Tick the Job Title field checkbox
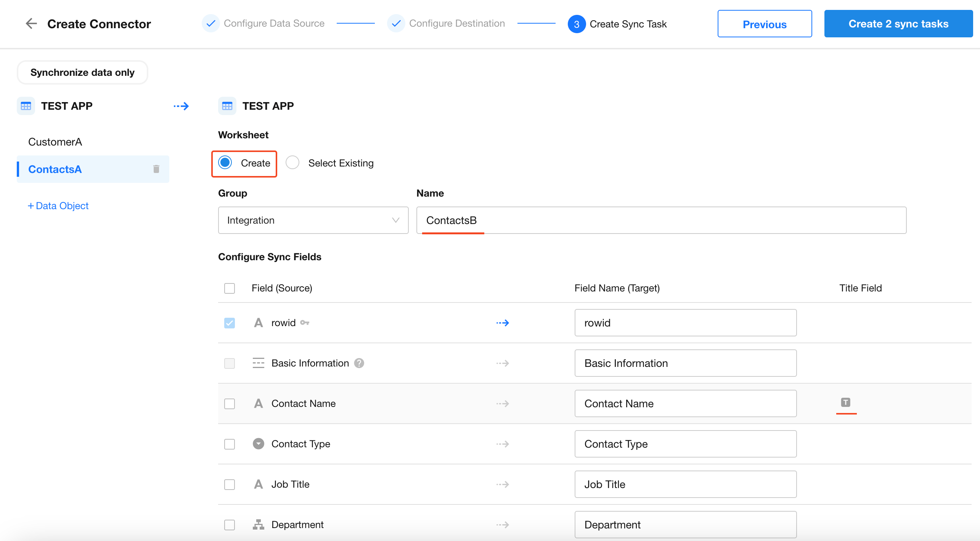Image resolution: width=980 pixels, height=541 pixels. (x=230, y=484)
